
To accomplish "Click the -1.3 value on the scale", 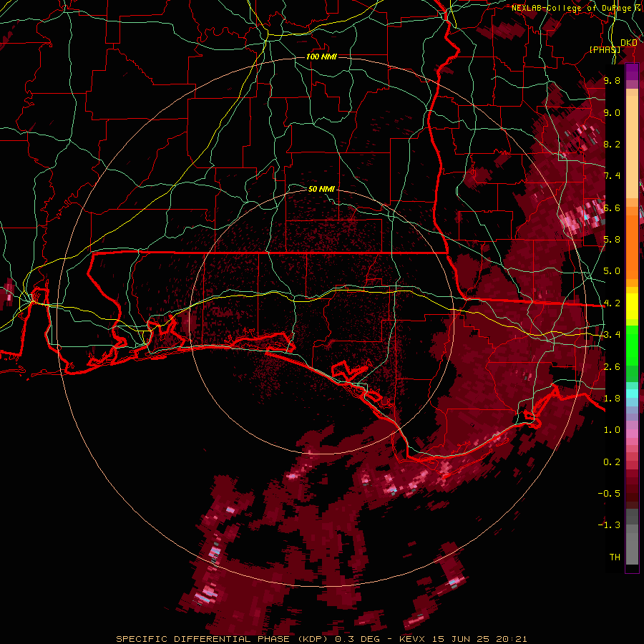I will (609, 525).
